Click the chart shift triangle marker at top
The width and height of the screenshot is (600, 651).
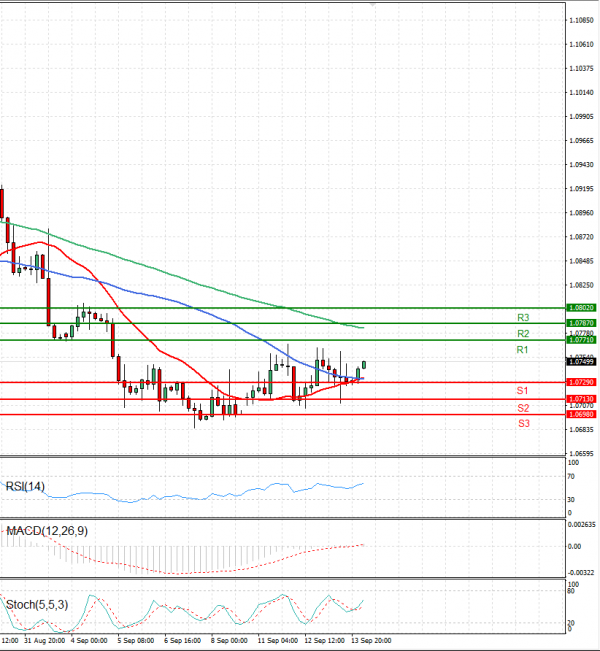tap(374, 4)
